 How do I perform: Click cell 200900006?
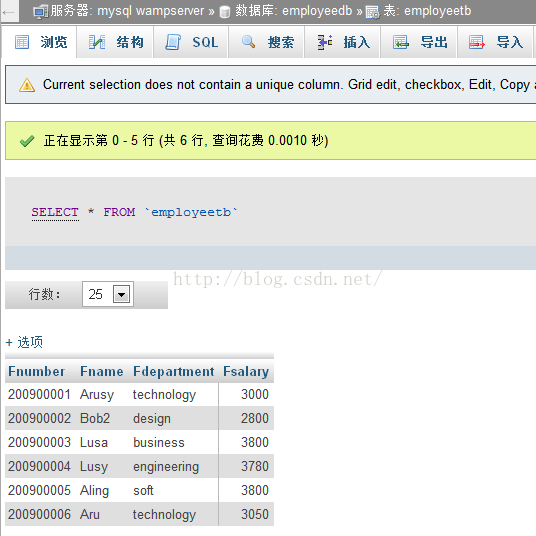click(x=39, y=514)
